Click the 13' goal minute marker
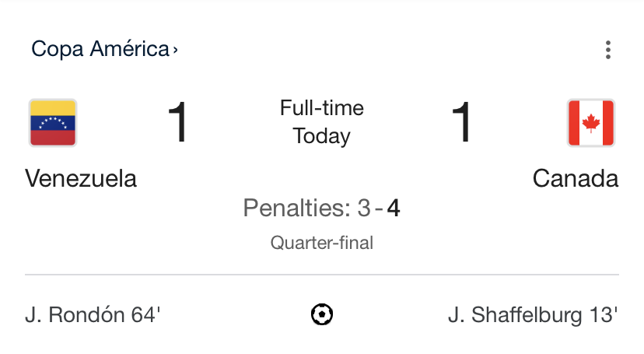Image resolution: width=644 pixels, height=354 pixels. (602, 316)
